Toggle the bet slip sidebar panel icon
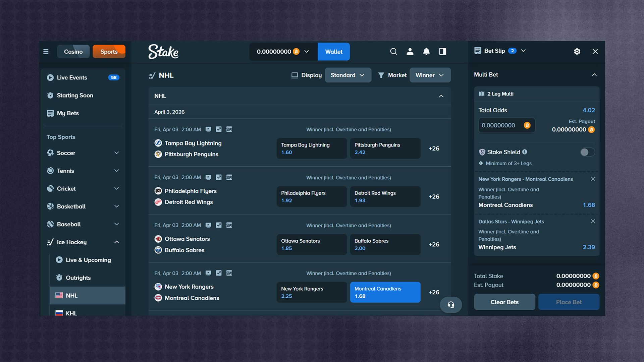This screenshot has width=644, height=362. point(443,51)
